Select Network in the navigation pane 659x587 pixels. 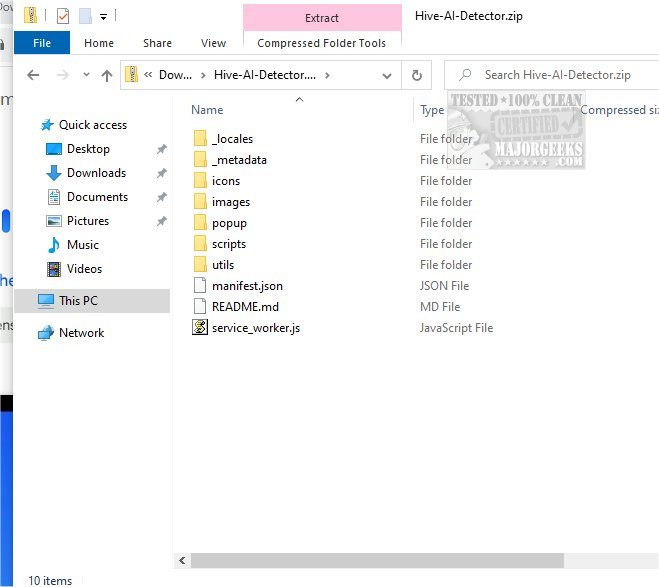[82, 333]
